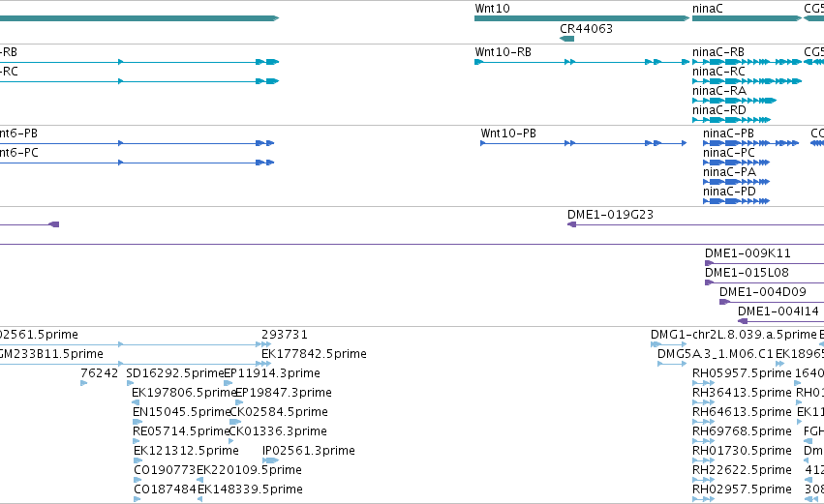Select the EK220109.5prime EST label

click(x=249, y=471)
